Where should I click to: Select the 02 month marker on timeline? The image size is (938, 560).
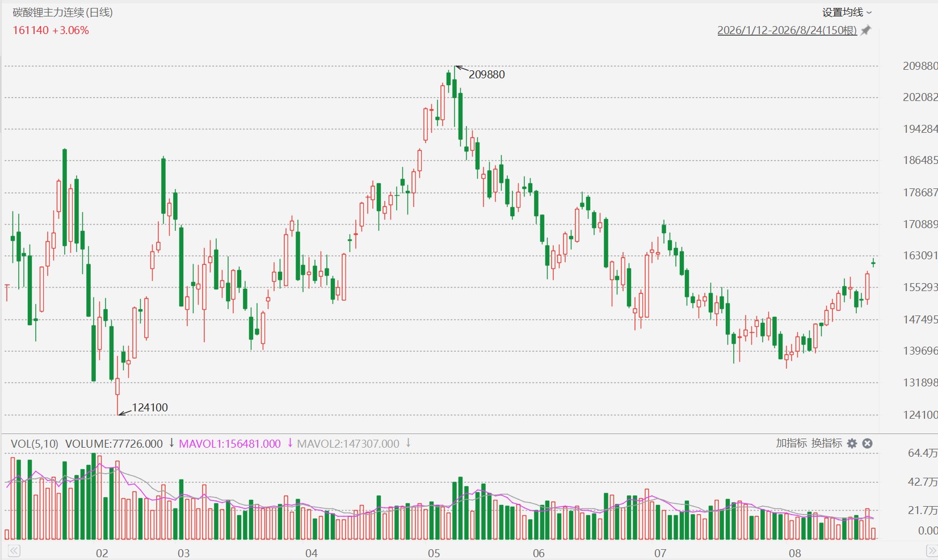[x=102, y=553]
